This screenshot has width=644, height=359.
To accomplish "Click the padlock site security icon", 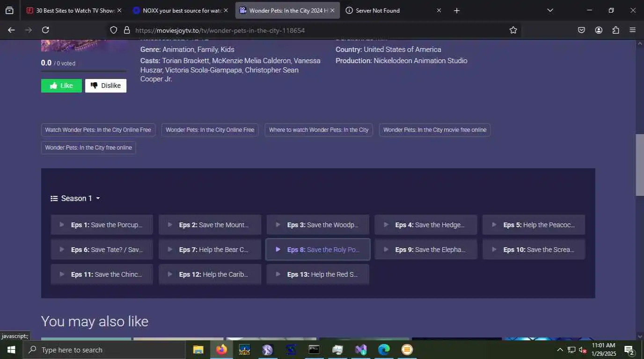I will (126, 30).
